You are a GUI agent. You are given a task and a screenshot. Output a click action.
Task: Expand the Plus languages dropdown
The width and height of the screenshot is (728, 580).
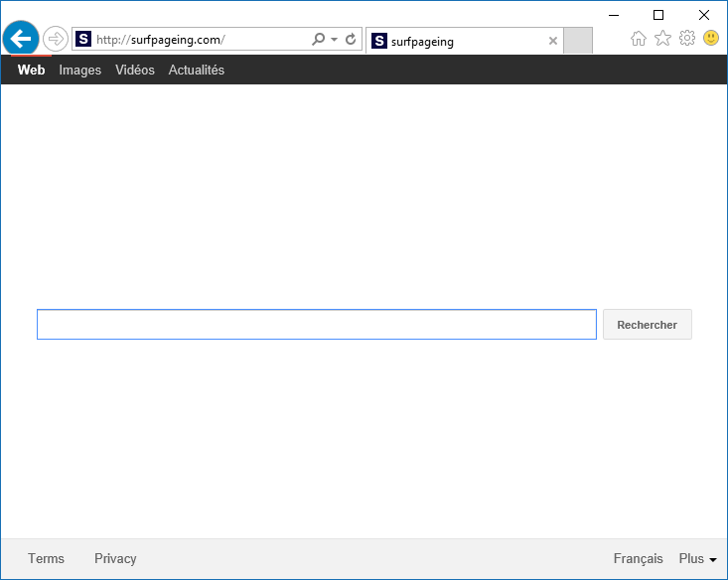(x=697, y=558)
